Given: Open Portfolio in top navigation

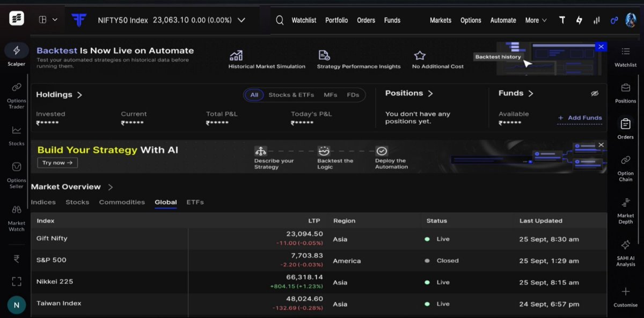Looking at the screenshot, I should pos(336,20).
